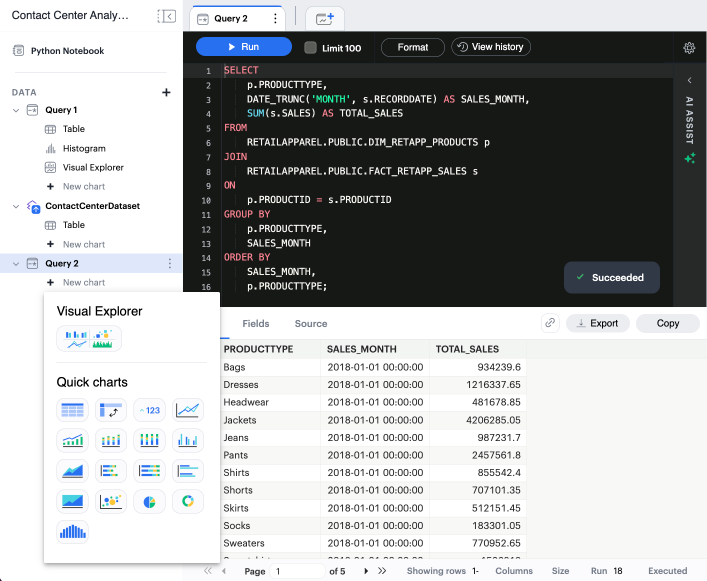Image resolution: width=707 pixels, height=581 pixels.
Task: Run the SQL query
Action: point(243,47)
